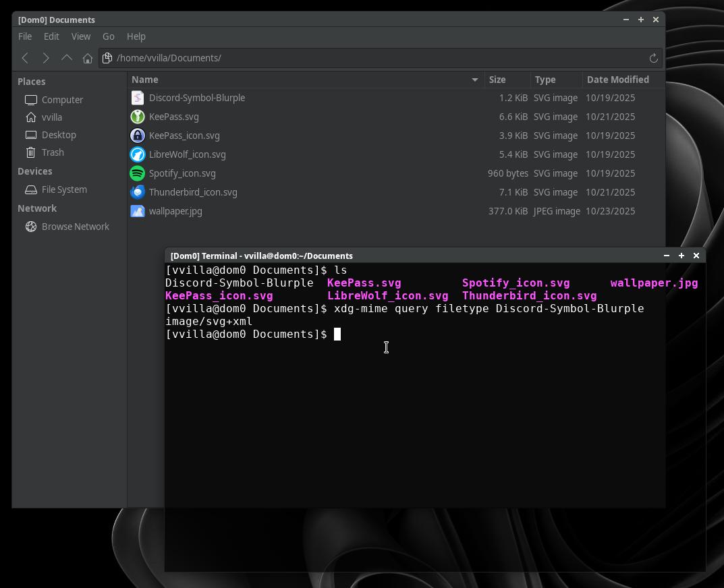Screen dimensions: 724x588
Task: Sort files by Date Modified column
Action: click(617, 80)
